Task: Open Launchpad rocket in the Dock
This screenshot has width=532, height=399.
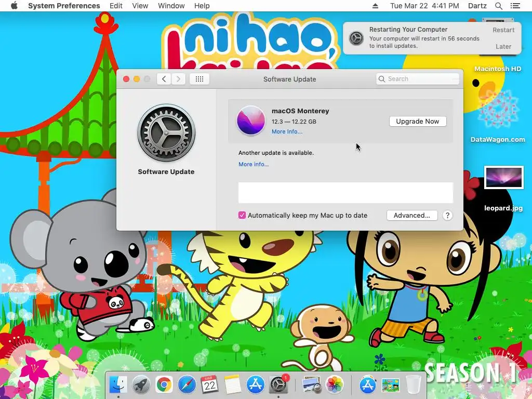Action: [141, 385]
